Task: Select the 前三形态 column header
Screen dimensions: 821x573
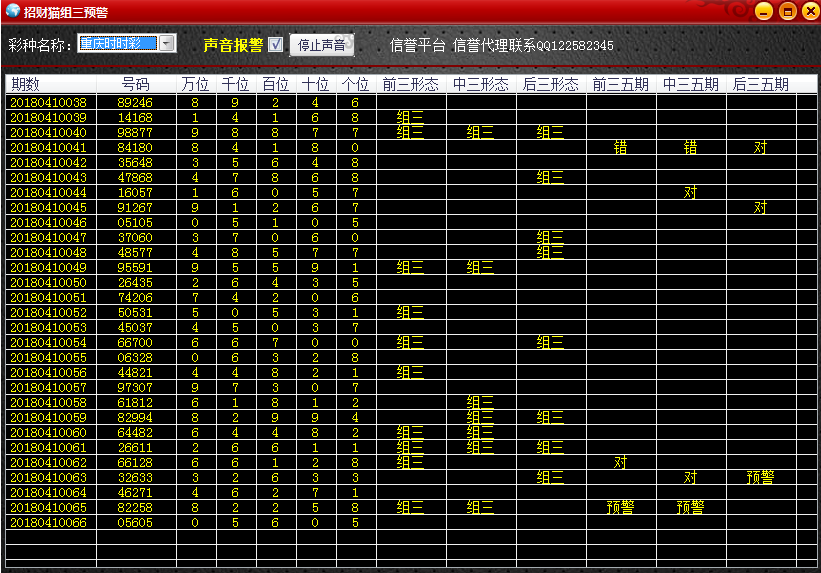Action: click(410, 84)
